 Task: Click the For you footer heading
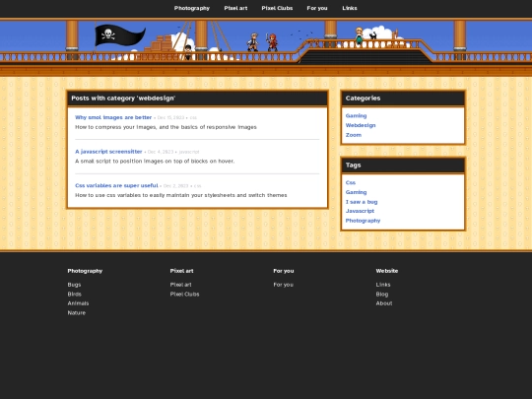[284, 271]
